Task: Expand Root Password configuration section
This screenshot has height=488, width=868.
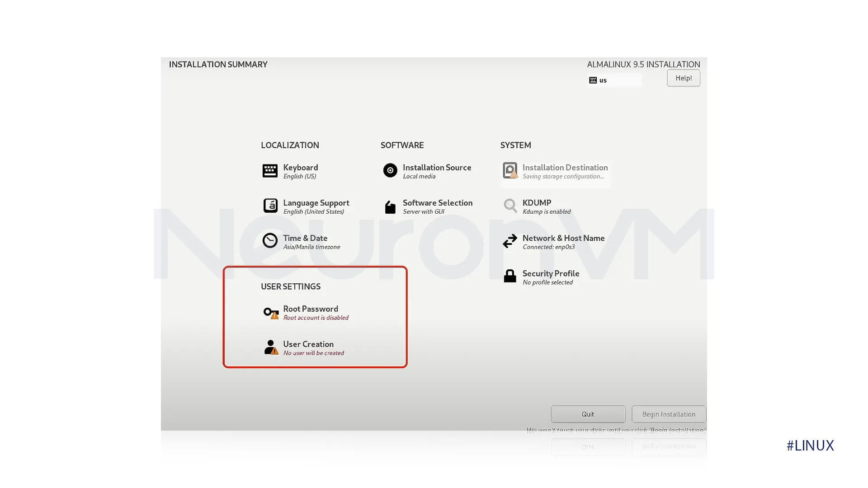Action: [x=310, y=312]
